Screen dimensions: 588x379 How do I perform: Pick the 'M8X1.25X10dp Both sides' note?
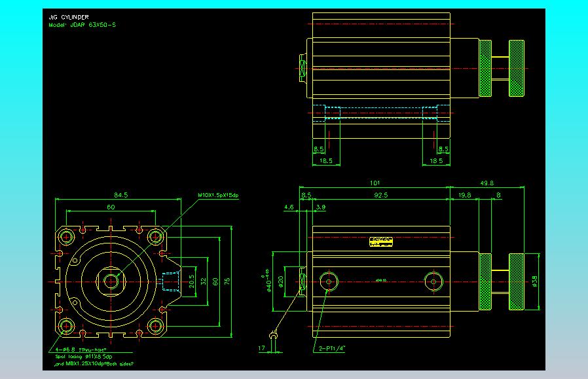[94, 364]
